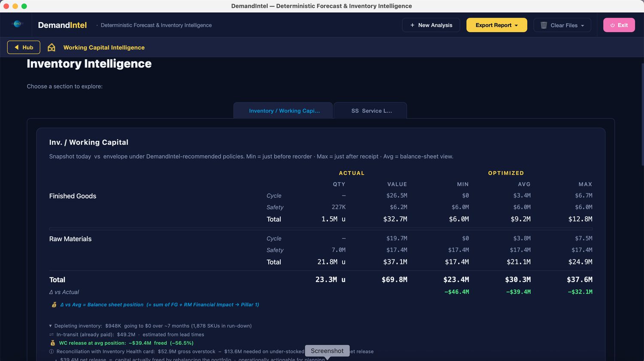Image resolution: width=644 pixels, height=361 pixels.
Task: Click the Total actual value $69.8M
Action: coord(395,280)
